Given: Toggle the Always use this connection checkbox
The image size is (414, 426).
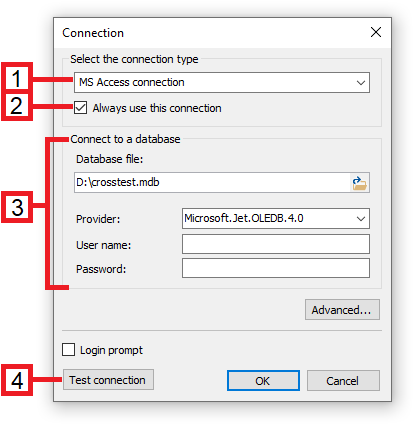Looking at the screenshot, I should [x=80, y=108].
